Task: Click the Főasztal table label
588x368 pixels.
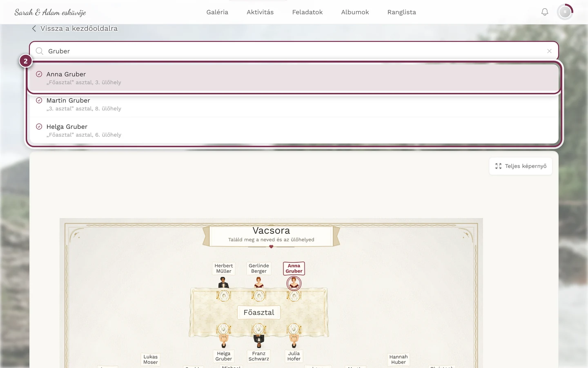Action: point(259,312)
